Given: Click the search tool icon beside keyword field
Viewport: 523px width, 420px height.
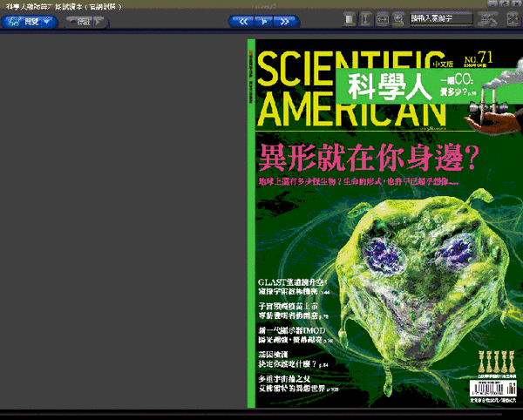Looking at the screenshot, I should click(x=487, y=18).
